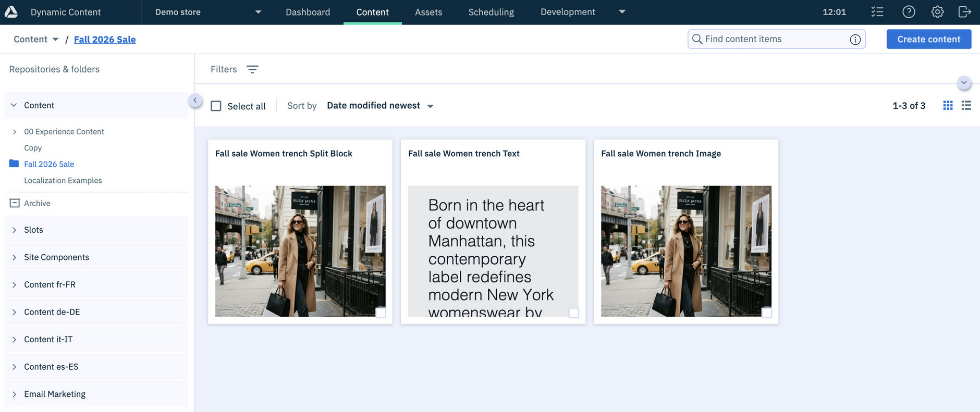Viewport: 980px width, 412px height.
Task: Click the Find content items search field
Action: coord(777,39)
